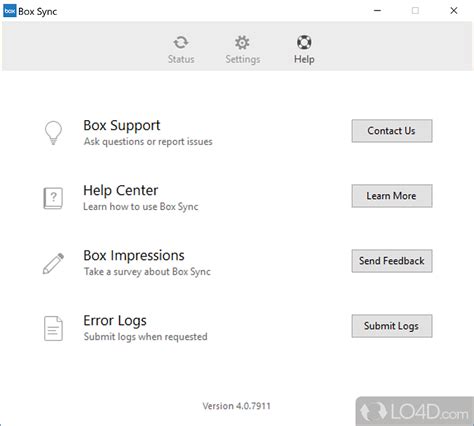Viewport: 474px width, 426px height.
Task: Click the Submit Logs button
Action: (x=392, y=326)
